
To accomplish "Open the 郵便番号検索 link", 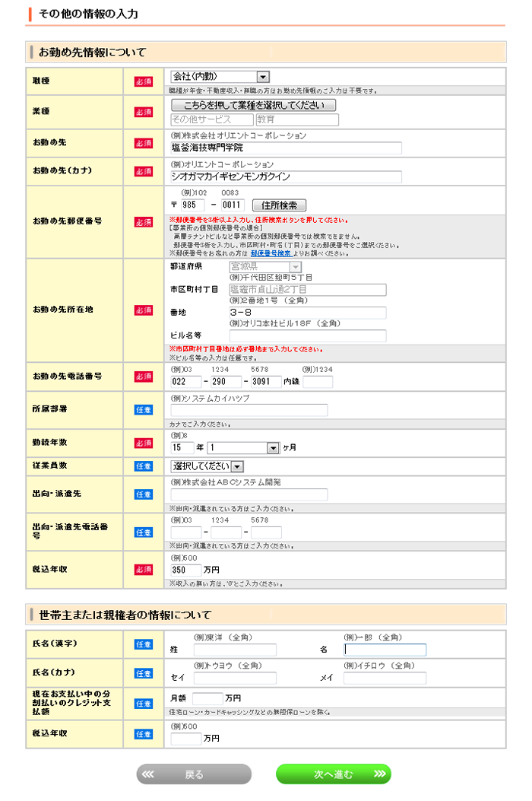I will pos(271,253).
